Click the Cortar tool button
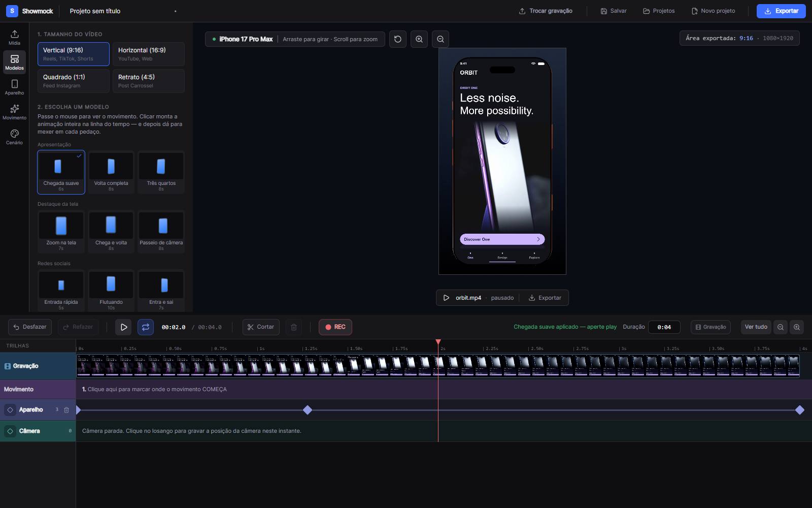The width and height of the screenshot is (812, 508). point(261,327)
